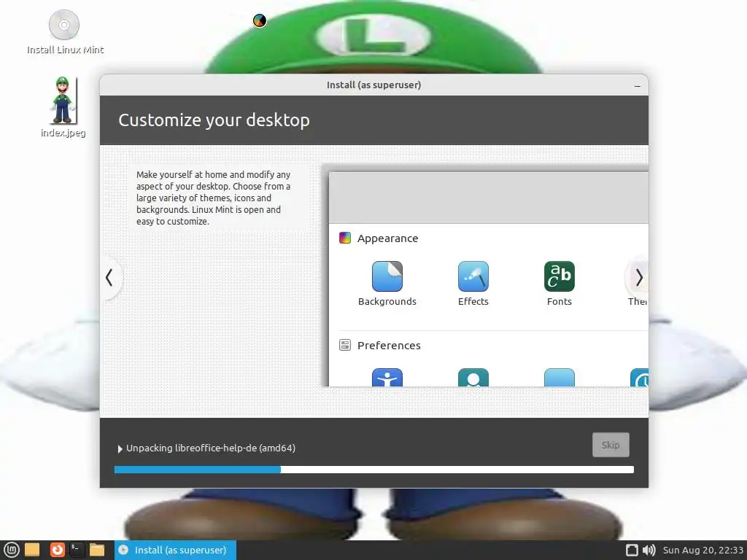Open the volume control in the tray
The width and height of the screenshot is (747, 560).
pos(649,550)
